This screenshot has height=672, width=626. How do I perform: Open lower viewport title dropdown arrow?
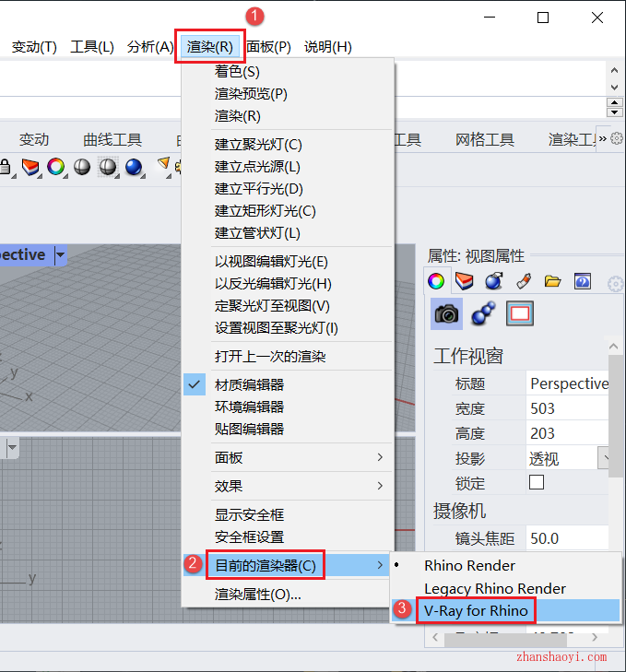[12, 447]
